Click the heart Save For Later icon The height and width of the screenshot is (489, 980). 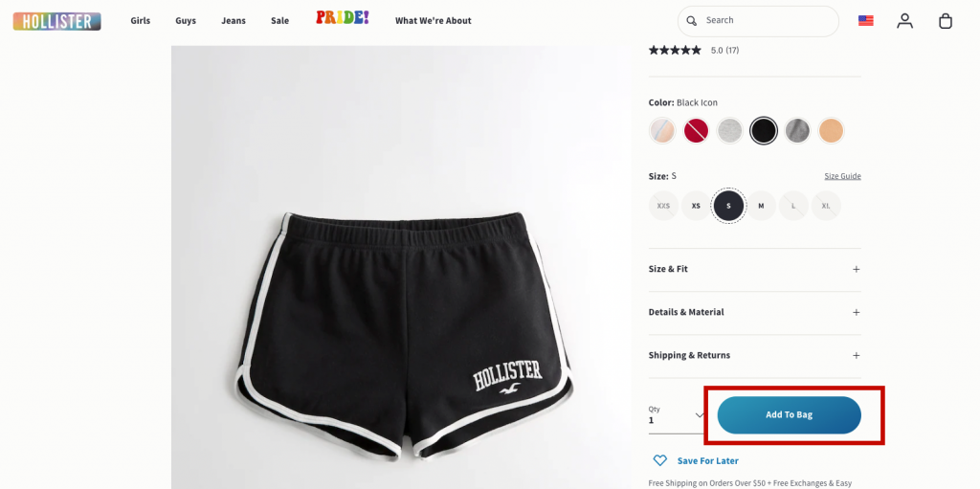(x=659, y=460)
